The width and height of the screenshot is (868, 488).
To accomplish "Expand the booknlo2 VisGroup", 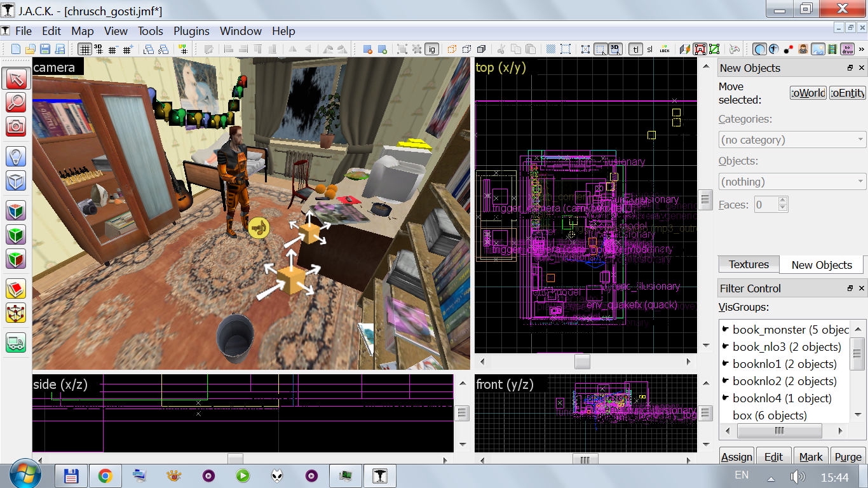I will click(725, 381).
